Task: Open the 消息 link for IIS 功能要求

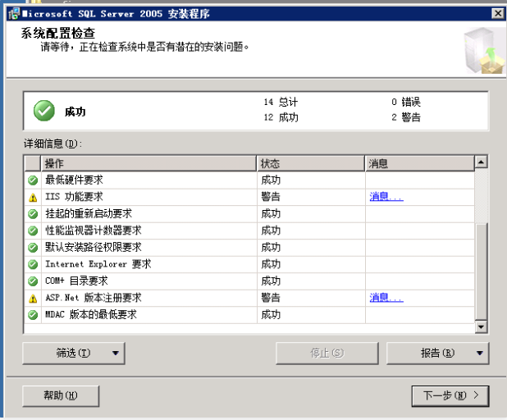Action: pos(386,197)
